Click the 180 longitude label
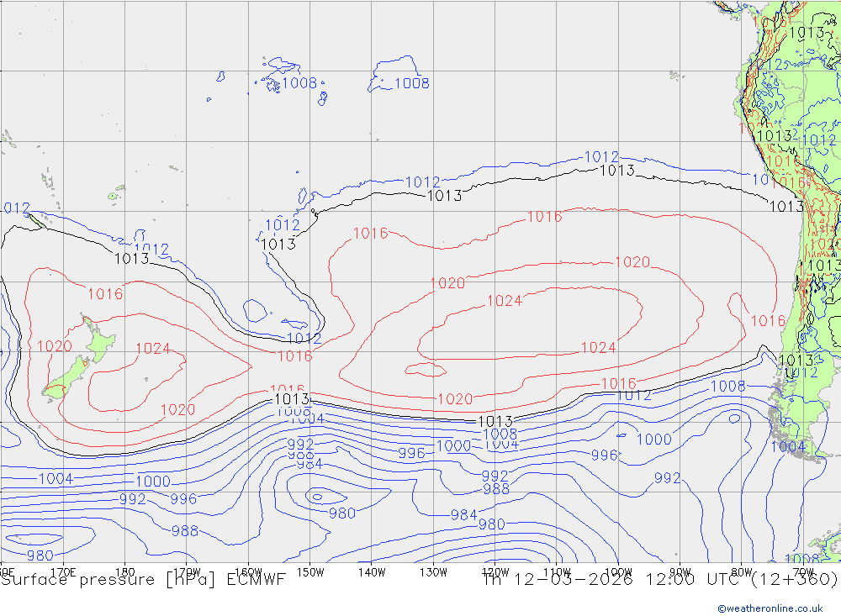 (125, 572)
